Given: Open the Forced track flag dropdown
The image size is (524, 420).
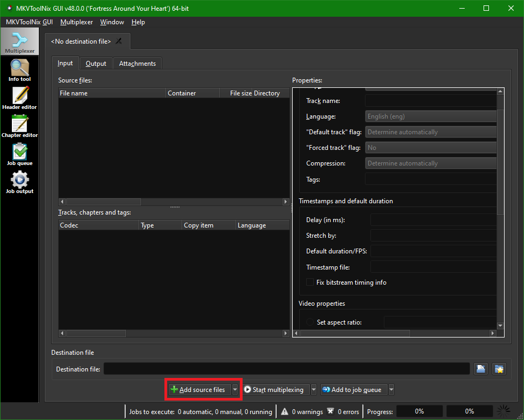Looking at the screenshot, I should tap(431, 148).
